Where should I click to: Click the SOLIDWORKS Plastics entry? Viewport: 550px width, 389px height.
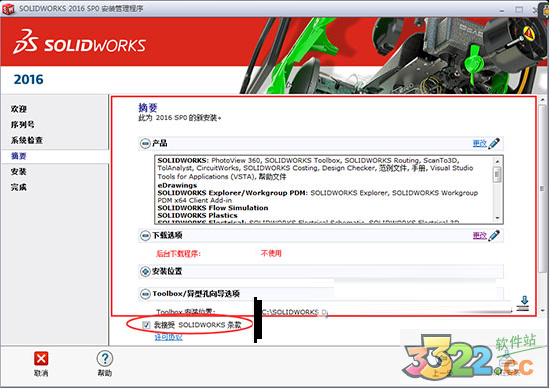(x=197, y=215)
